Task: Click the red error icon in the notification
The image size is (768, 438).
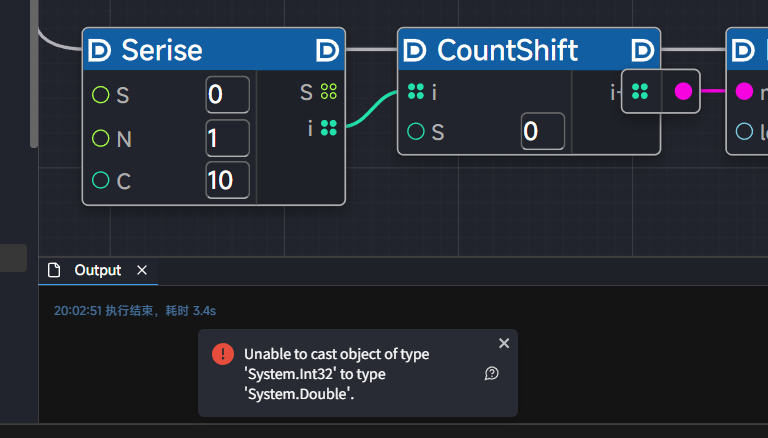Action: tap(223, 355)
